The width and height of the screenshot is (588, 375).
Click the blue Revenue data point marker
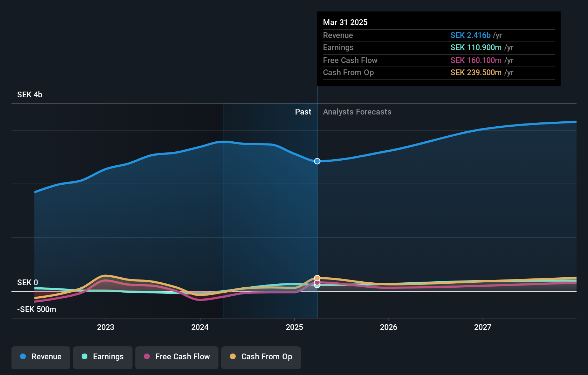[x=317, y=161]
